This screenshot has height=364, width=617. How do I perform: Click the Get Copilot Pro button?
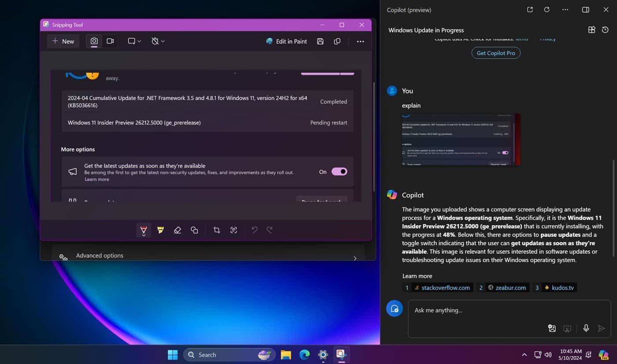pyautogui.click(x=495, y=53)
